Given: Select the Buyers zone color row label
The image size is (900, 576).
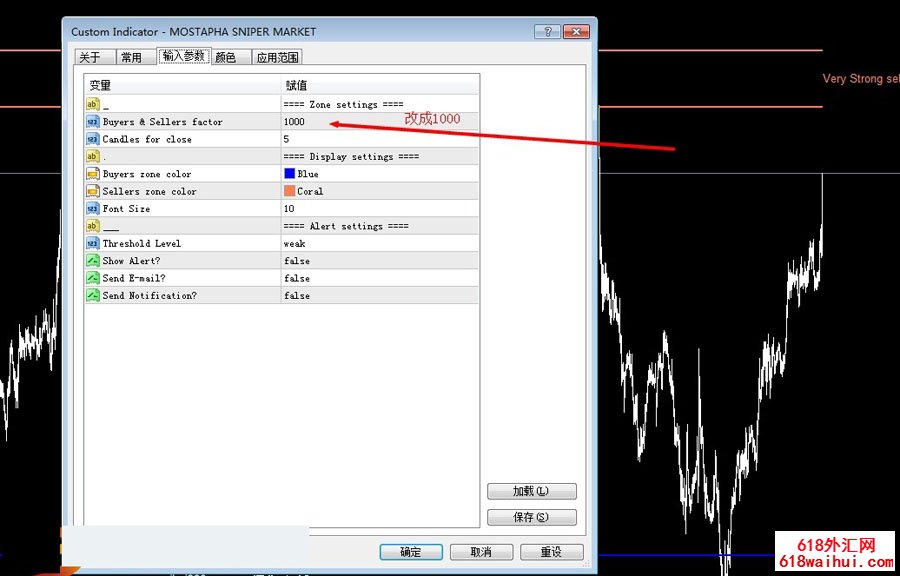Looking at the screenshot, I should (x=147, y=174).
